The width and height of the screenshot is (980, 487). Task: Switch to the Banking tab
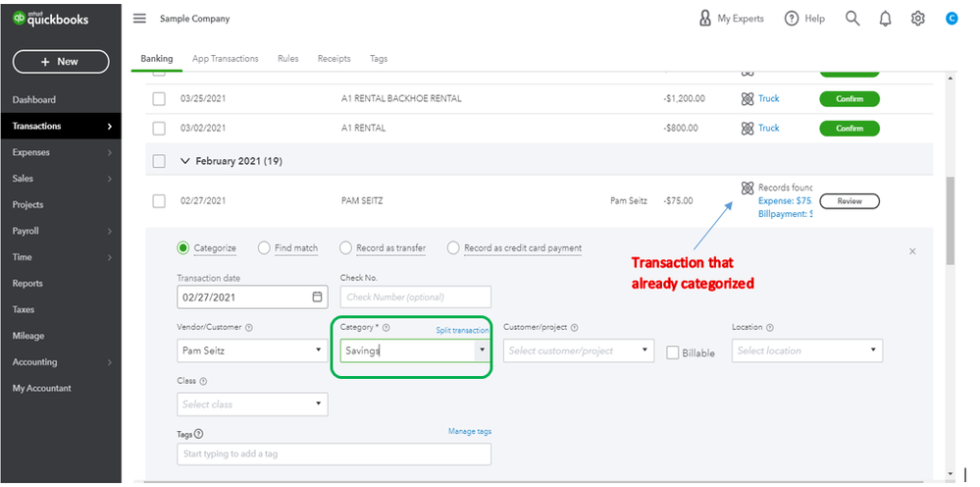(156, 58)
